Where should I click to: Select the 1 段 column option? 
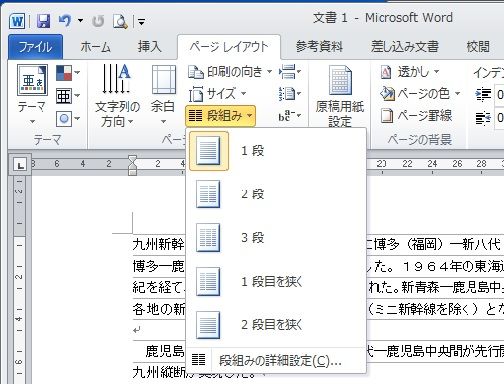pyautogui.click(x=277, y=151)
